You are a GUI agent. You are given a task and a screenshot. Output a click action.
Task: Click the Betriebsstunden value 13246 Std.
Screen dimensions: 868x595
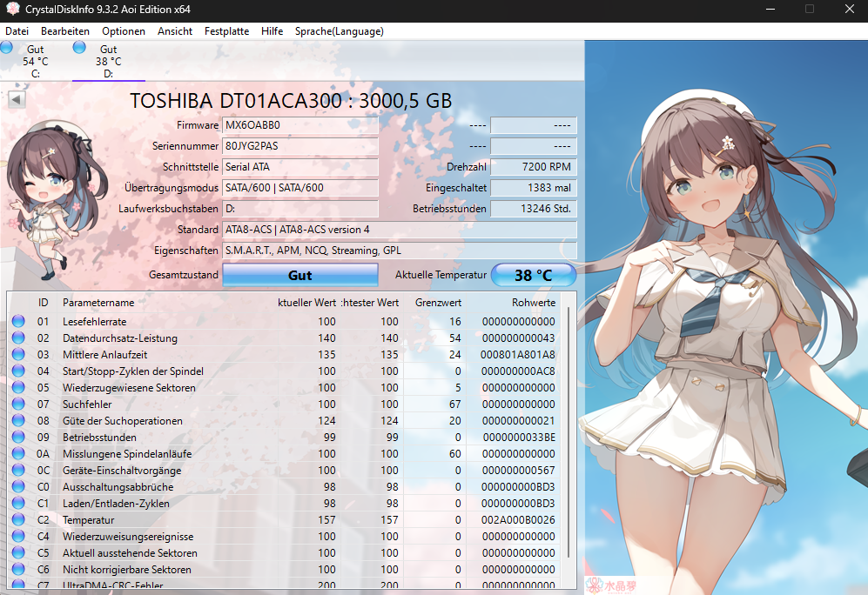533,209
